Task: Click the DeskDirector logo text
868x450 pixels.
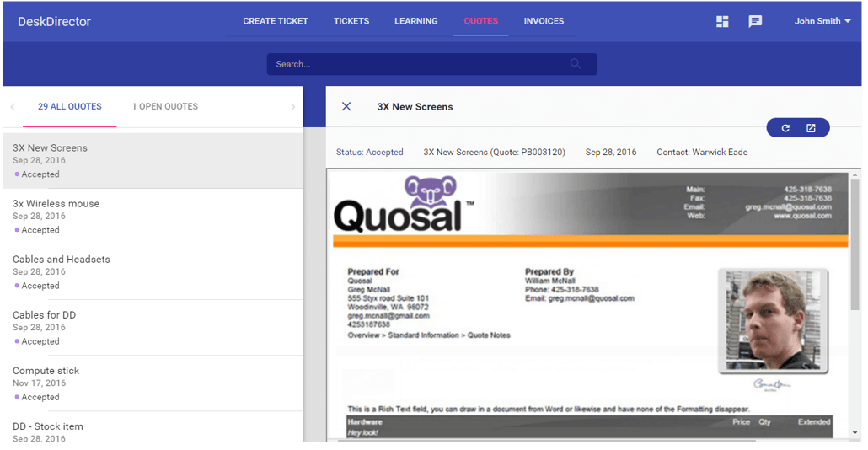Action: pos(54,22)
